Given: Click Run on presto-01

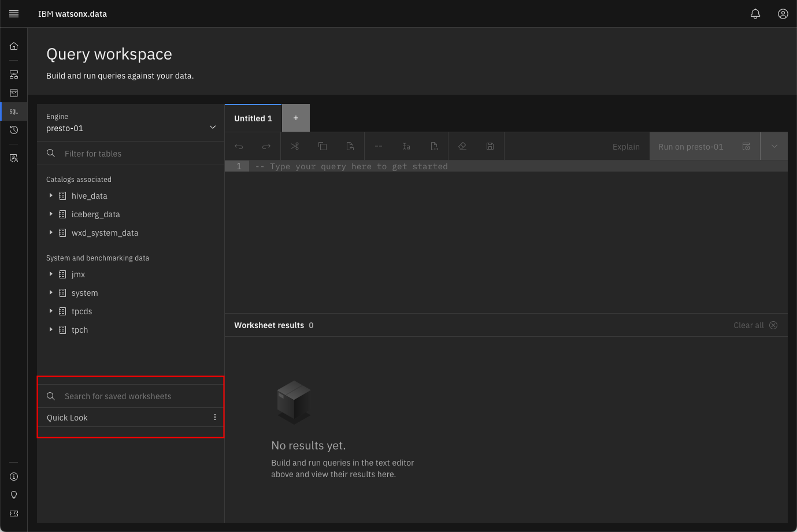Looking at the screenshot, I should pos(705,147).
